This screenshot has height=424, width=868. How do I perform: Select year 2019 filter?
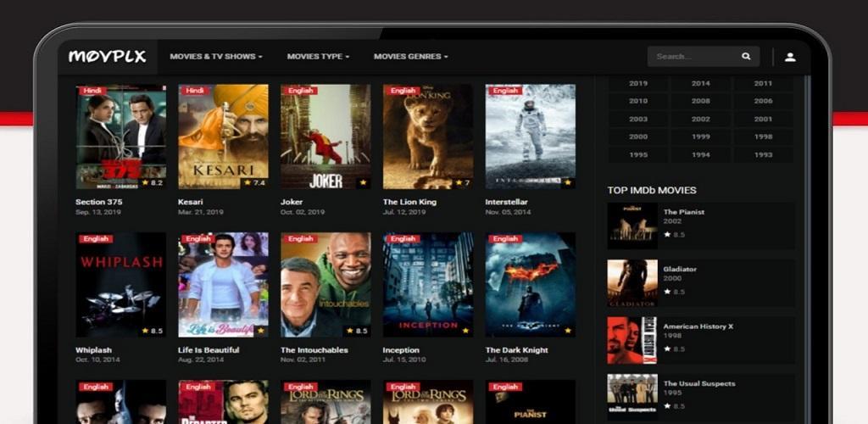[638, 84]
